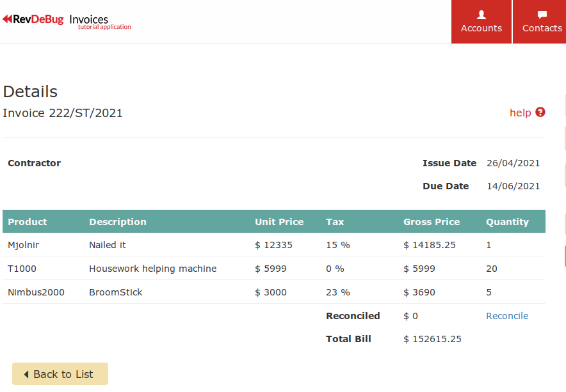Click the Unit Price column header

coord(279,222)
